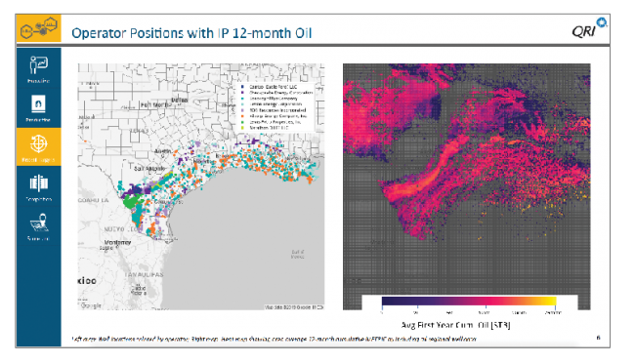Select the dark blue legend swatch
This screenshot has height=364, width=635.
tap(242, 87)
